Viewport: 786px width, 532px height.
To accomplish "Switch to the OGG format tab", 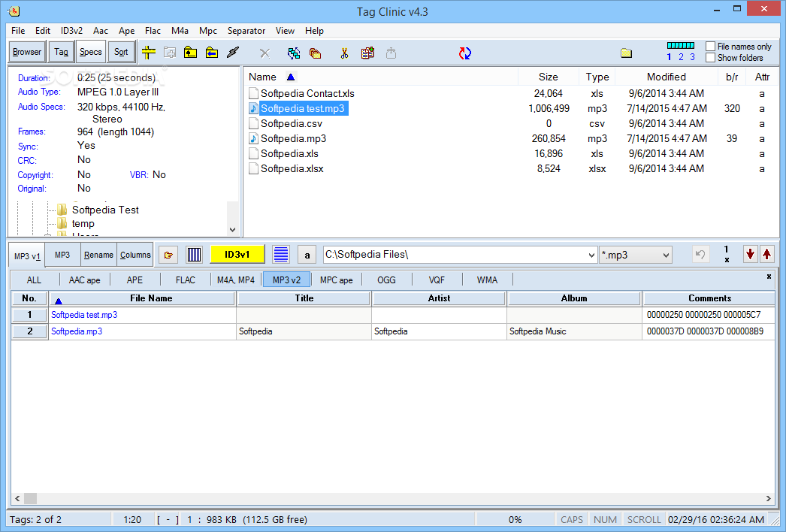I will pos(386,280).
